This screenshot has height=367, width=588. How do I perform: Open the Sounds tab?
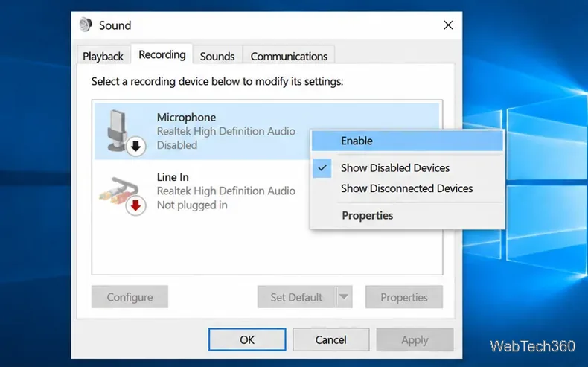coord(217,57)
